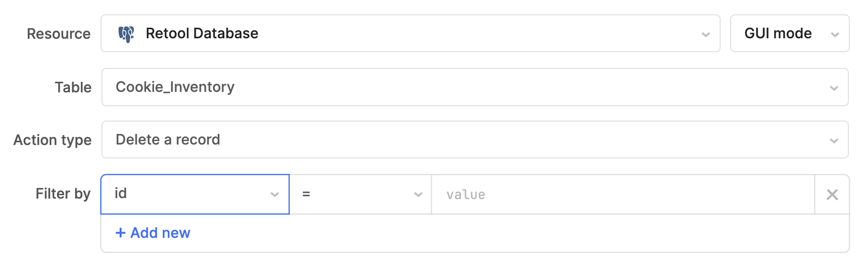Click the plus icon beside Add new
This screenshot has height=268, width=868.
tap(121, 233)
